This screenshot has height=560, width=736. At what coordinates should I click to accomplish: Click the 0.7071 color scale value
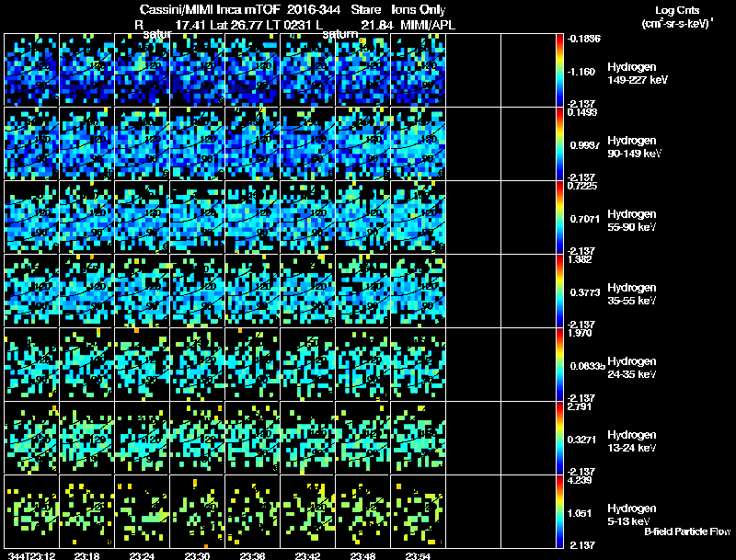584,219
